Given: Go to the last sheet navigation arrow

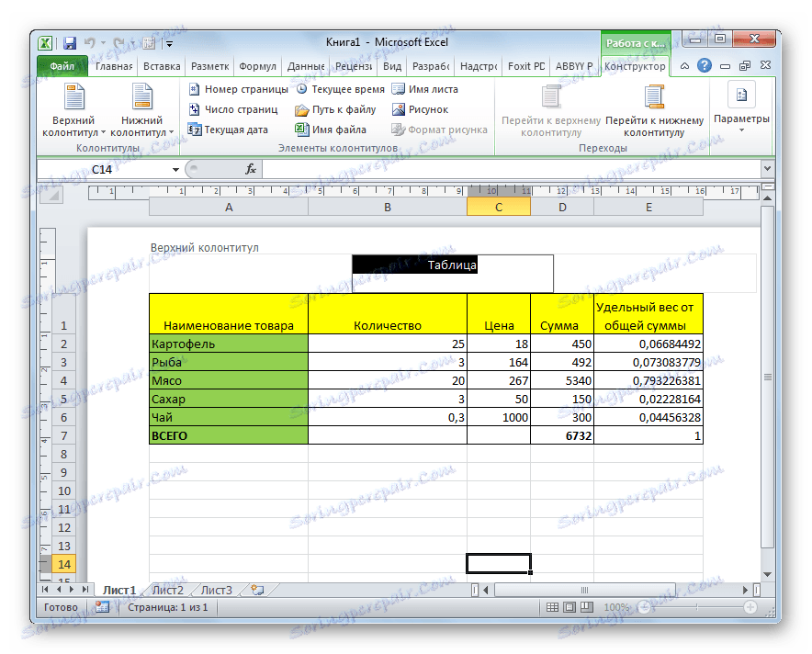Looking at the screenshot, I should point(85,590).
